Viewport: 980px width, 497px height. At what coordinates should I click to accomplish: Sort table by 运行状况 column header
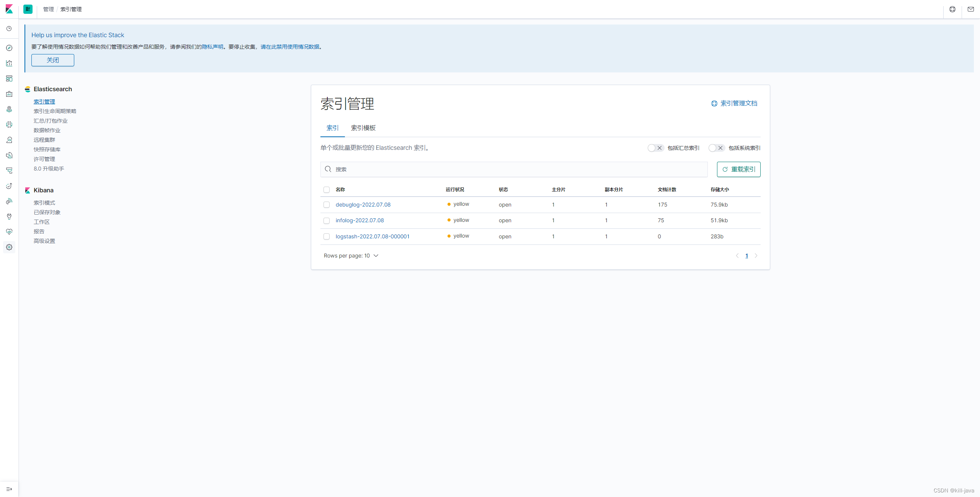pos(455,190)
